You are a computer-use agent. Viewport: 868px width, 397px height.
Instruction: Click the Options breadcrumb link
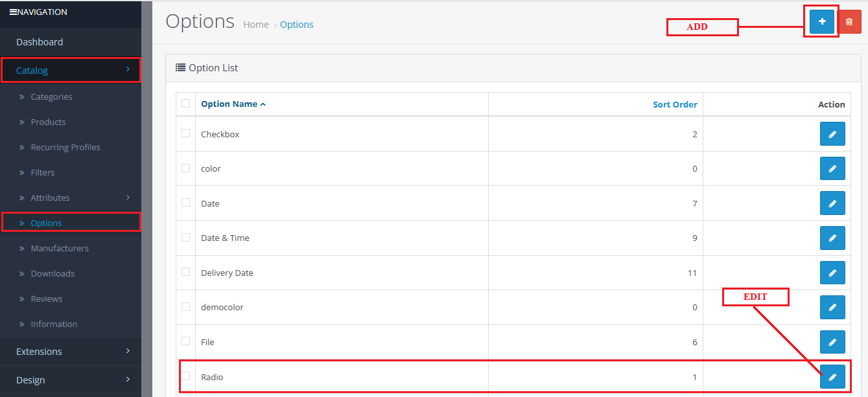coord(297,25)
